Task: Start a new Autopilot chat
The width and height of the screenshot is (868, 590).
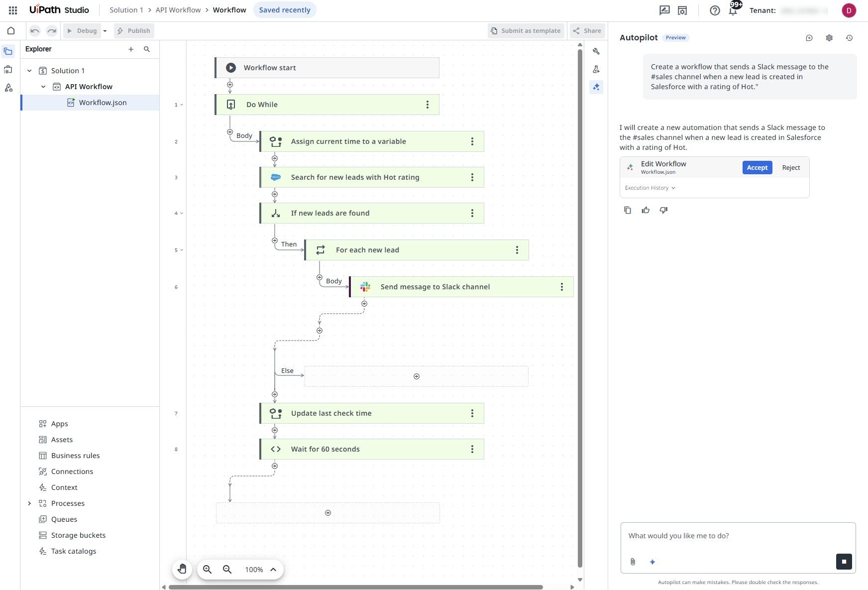Action: click(809, 38)
